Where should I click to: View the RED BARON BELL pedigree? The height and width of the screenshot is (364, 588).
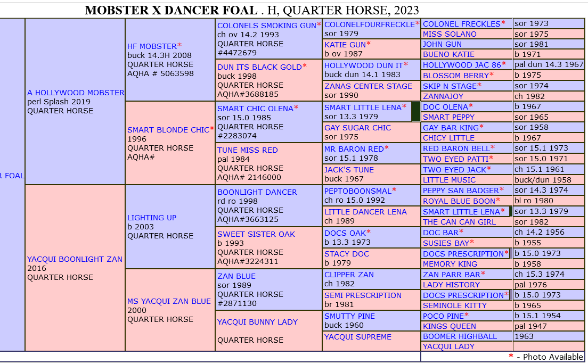456,148
